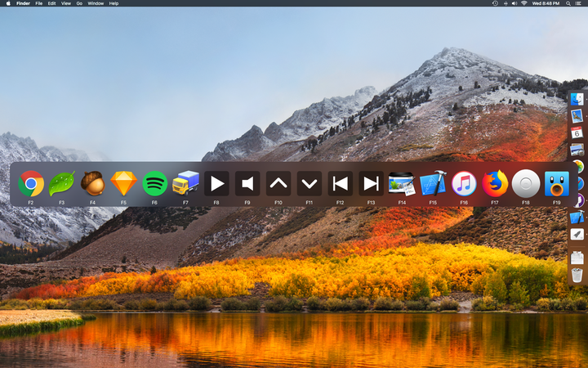This screenshot has height=368, width=588.
Task: Open Spotify at F6
Action: 154,183
